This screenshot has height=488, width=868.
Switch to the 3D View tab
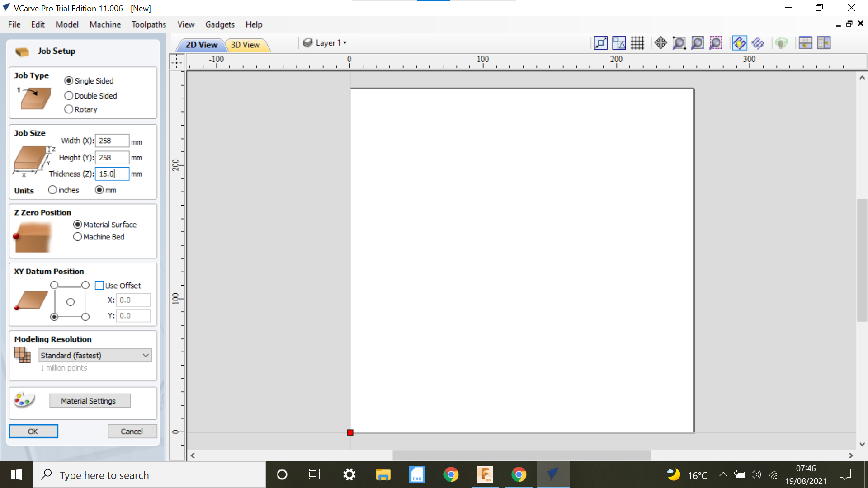245,45
